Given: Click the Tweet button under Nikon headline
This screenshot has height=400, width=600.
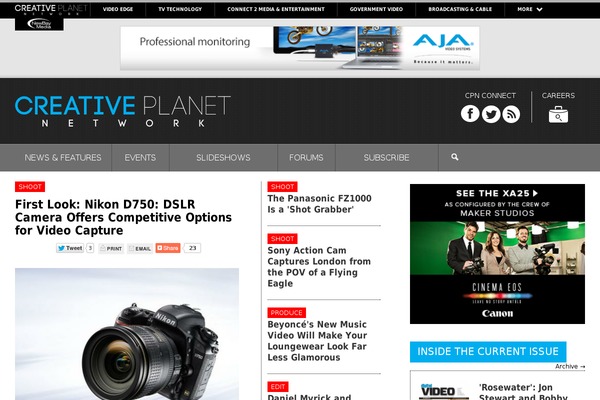Looking at the screenshot, I should point(70,248).
